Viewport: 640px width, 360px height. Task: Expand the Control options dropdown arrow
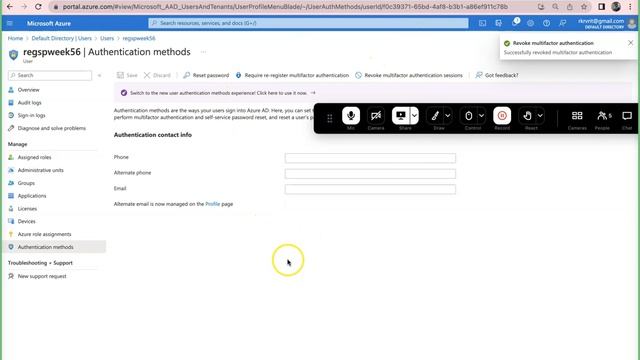(482, 116)
